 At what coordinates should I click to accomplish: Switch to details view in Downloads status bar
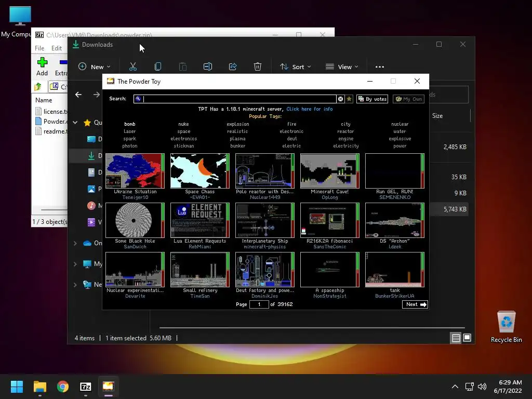coord(456,338)
